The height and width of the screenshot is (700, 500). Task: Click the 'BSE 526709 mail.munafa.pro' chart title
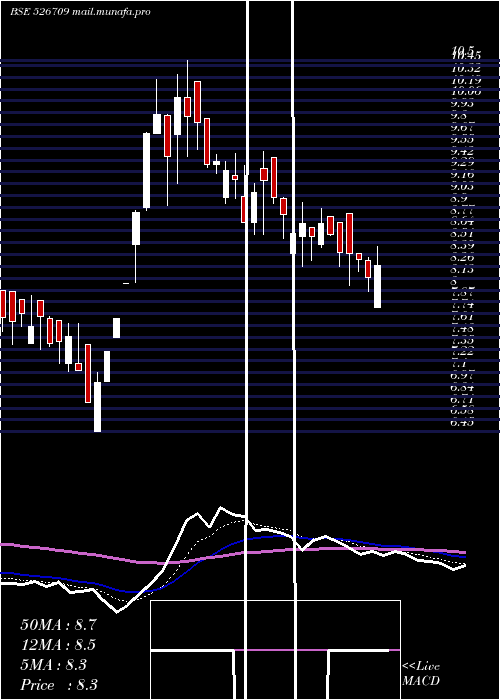[80, 12]
